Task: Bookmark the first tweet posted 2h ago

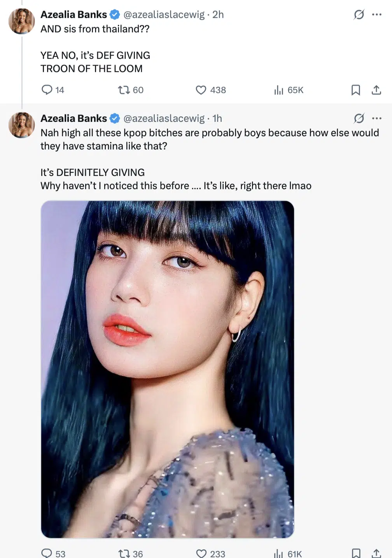Action: (x=355, y=90)
